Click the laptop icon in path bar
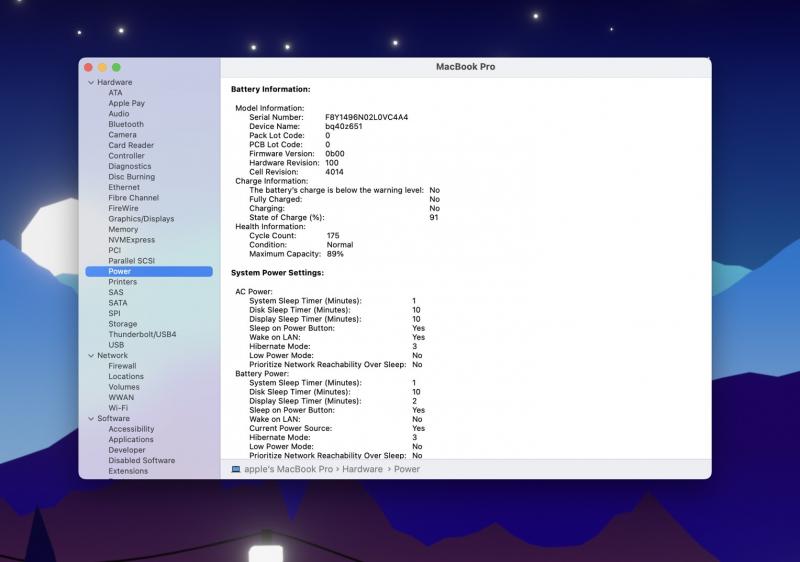 tap(236, 469)
